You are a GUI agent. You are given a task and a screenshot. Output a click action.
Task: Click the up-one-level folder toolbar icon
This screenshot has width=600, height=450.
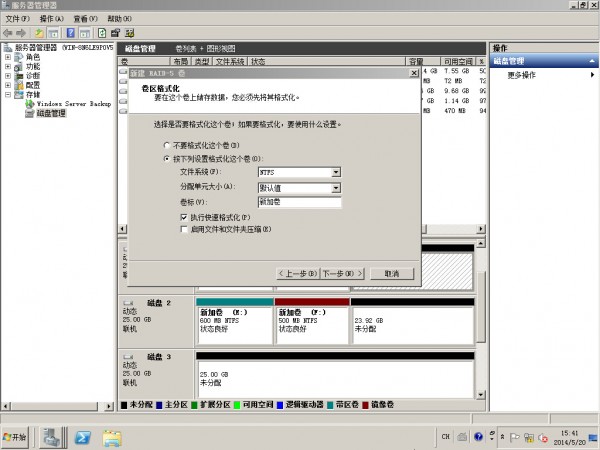click(39, 32)
